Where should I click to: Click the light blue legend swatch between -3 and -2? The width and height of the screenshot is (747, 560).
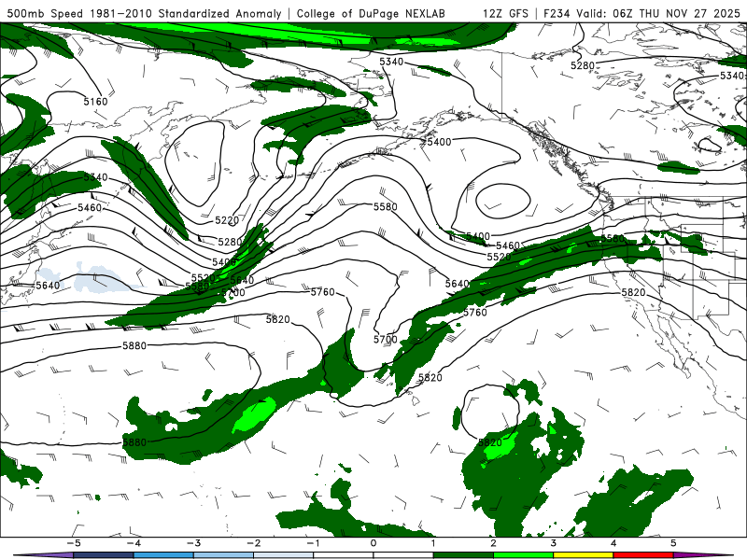click(x=223, y=555)
